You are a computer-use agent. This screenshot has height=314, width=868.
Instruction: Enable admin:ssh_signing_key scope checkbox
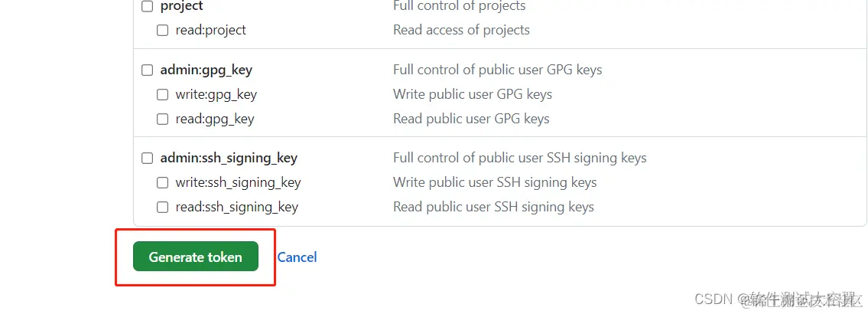(148, 159)
